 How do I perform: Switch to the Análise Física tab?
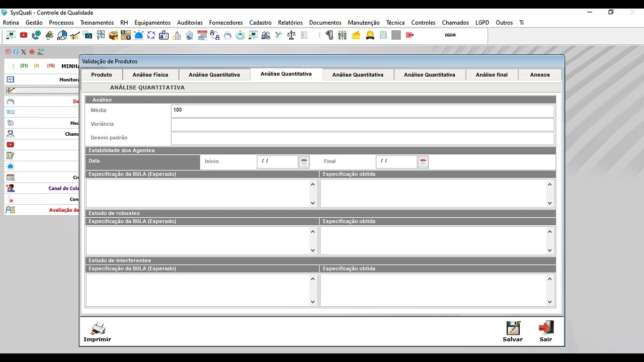(150, 74)
